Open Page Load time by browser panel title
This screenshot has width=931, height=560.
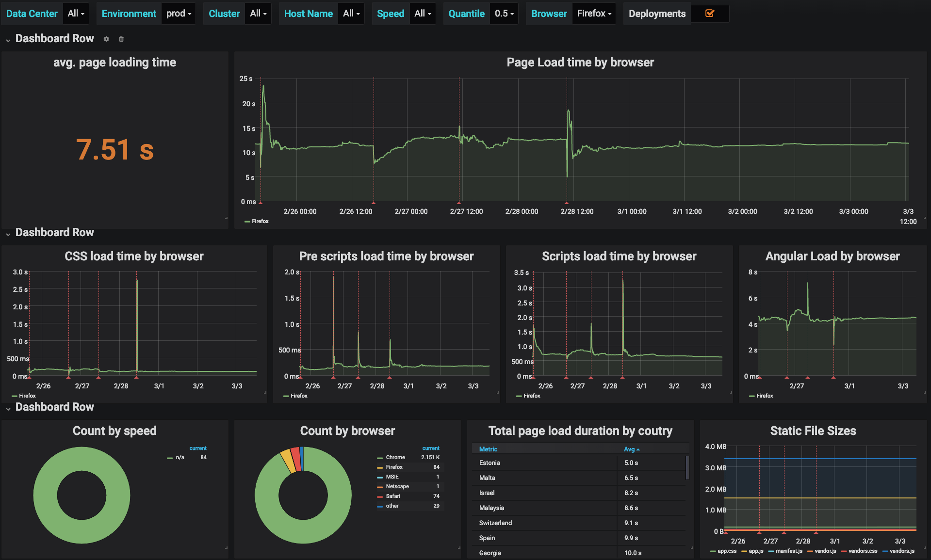pyautogui.click(x=580, y=62)
